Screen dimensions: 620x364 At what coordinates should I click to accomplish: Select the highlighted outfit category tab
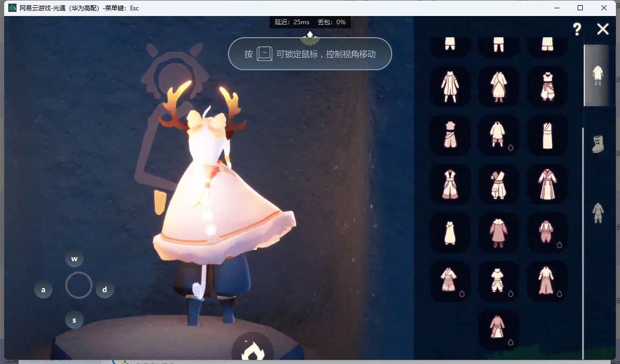coord(597,75)
